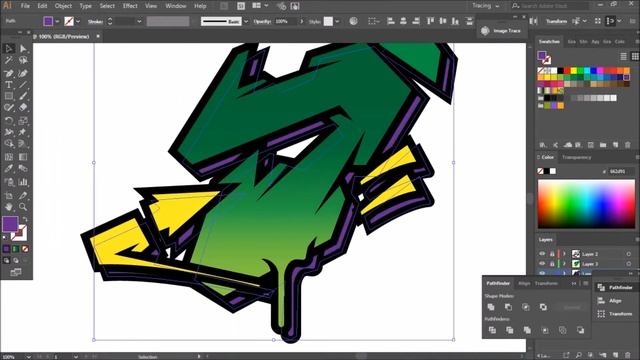Click the Search Adobe Stock field

pyautogui.click(x=550, y=6)
